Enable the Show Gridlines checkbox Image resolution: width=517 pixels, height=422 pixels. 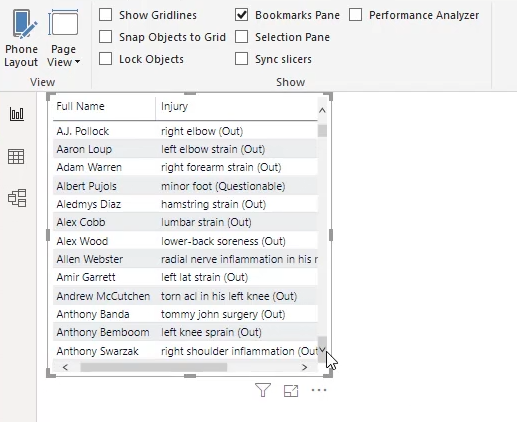pyautogui.click(x=105, y=15)
